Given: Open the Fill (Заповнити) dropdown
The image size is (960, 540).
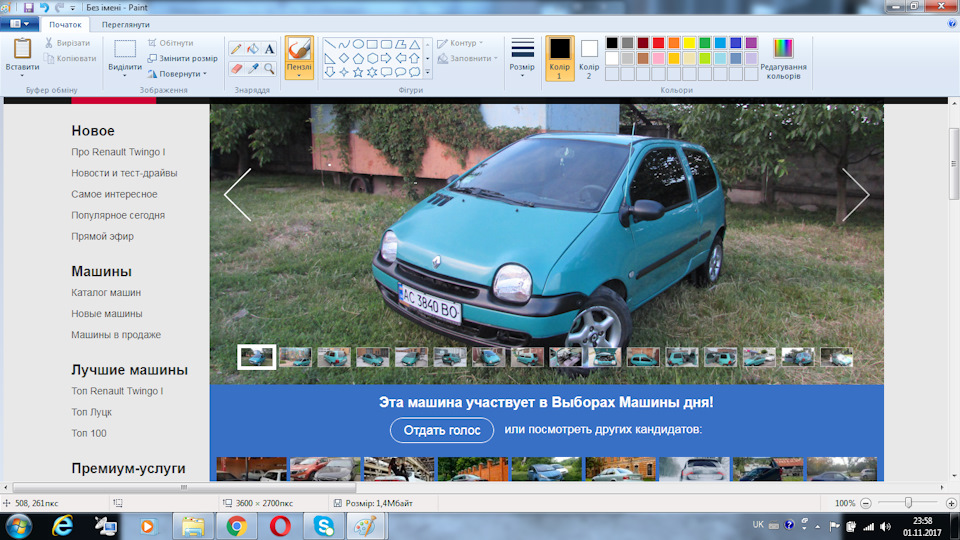Looking at the screenshot, I should click(x=467, y=58).
